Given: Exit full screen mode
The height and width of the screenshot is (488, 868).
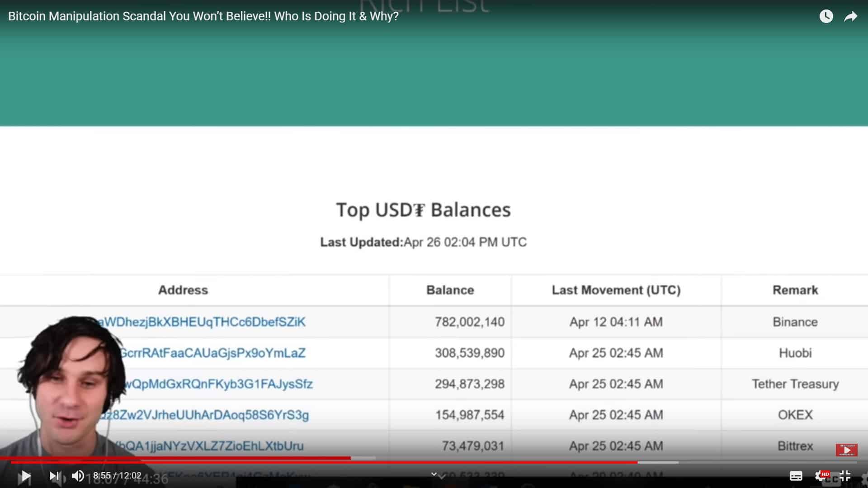Looking at the screenshot, I should (845, 476).
